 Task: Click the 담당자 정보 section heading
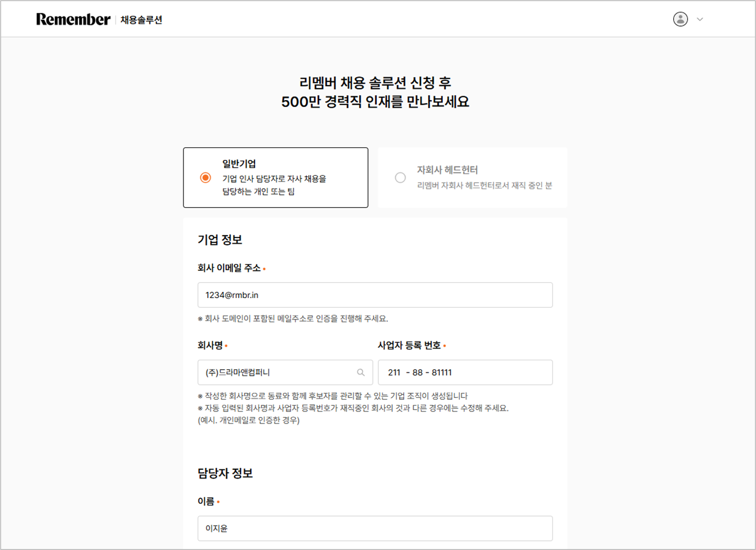coord(225,474)
